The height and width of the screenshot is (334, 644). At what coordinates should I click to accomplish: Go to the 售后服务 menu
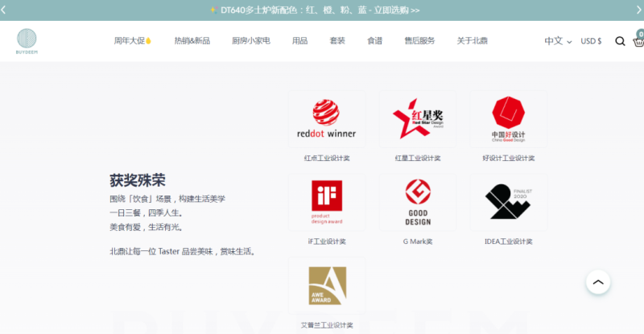(x=419, y=41)
